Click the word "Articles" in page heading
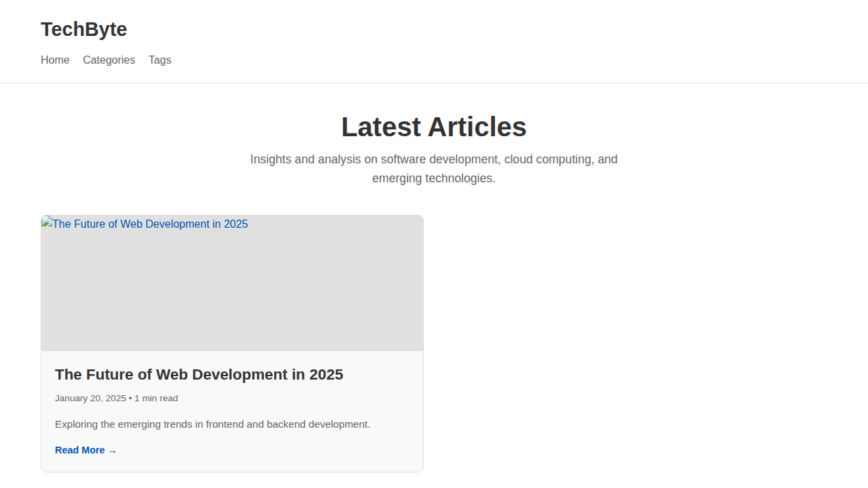The width and height of the screenshot is (868, 488). click(x=477, y=127)
